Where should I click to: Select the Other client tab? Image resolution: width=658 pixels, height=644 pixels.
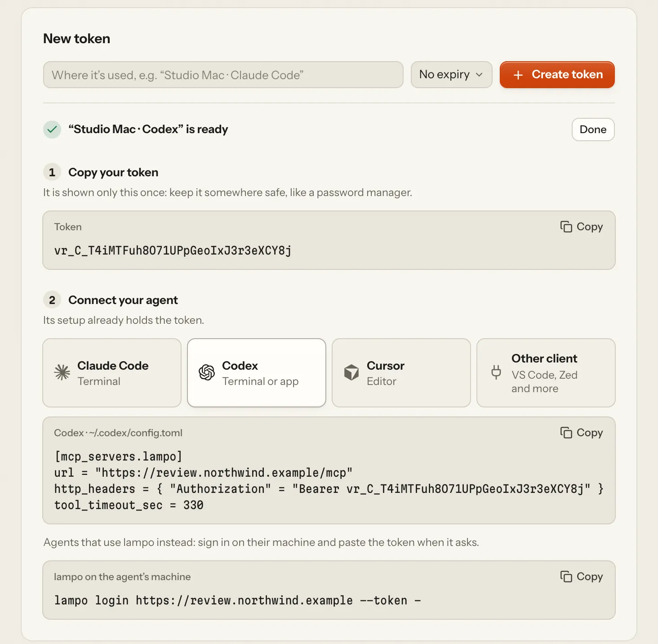pos(546,373)
